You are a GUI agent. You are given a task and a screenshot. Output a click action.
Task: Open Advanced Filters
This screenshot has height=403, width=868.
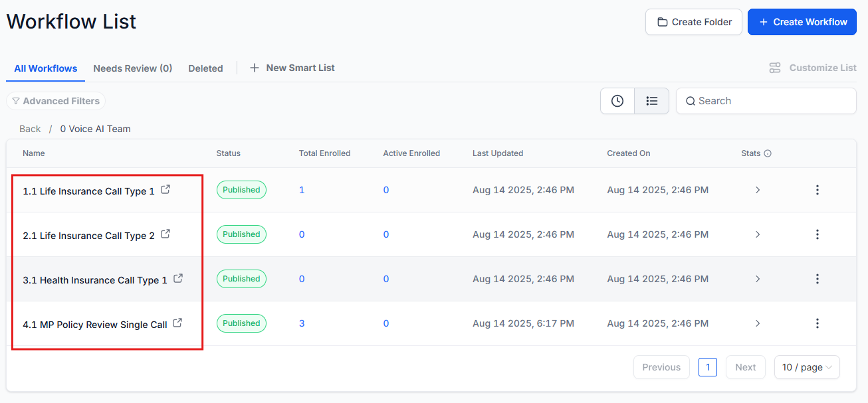[56, 101]
